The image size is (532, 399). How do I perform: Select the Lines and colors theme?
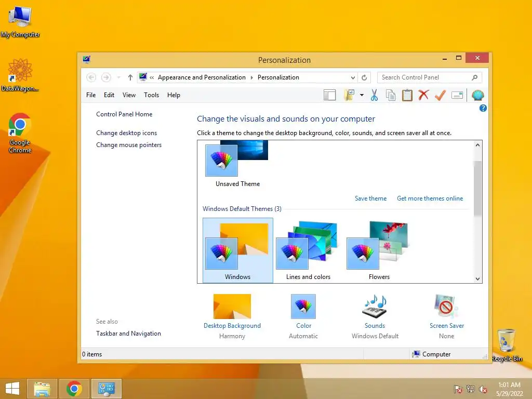(308, 250)
